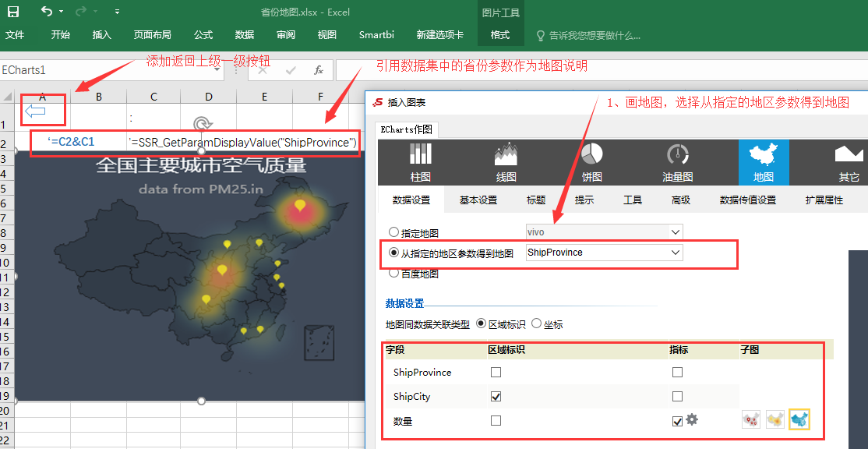Uncheck ShipCity 区域标识 checkbox
This screenshot has height=449, width=868.
(x=496, y=397)
